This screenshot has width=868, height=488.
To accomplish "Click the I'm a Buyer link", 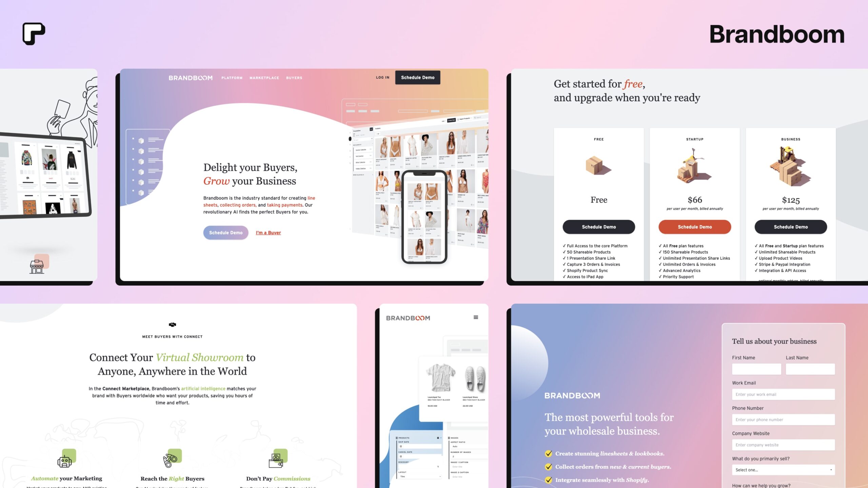I will pyautogui.click(x=268, y=232).
